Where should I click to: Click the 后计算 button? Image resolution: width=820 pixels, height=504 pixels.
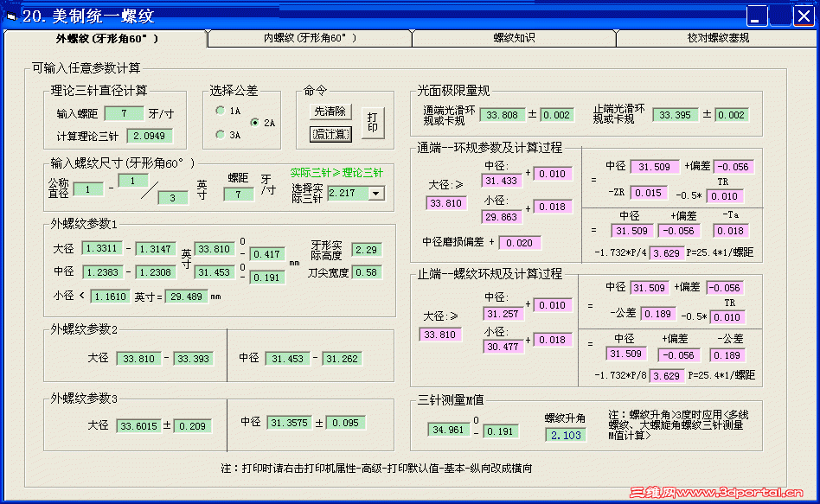(x=330, y=134)
